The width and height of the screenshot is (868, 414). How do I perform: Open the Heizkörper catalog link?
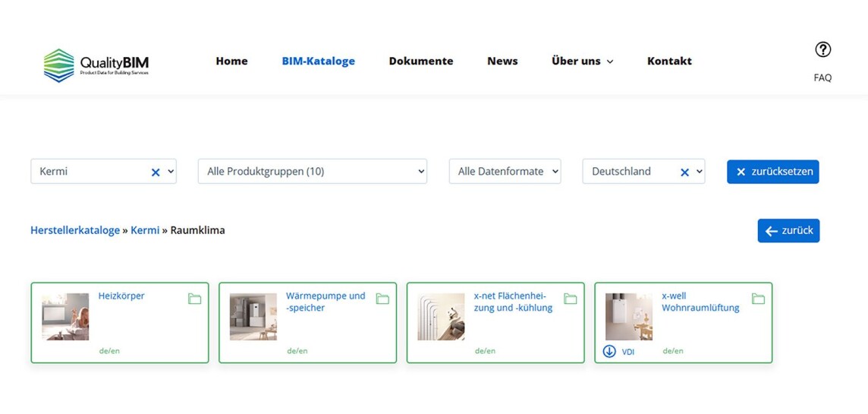(x=121, y=296)
